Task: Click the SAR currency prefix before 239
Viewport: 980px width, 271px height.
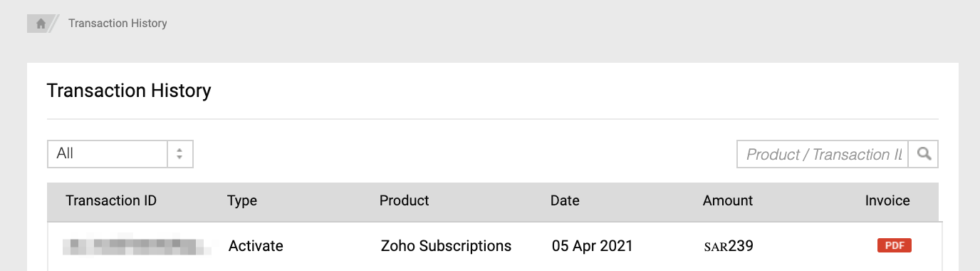Action: (x=716, y=247)
